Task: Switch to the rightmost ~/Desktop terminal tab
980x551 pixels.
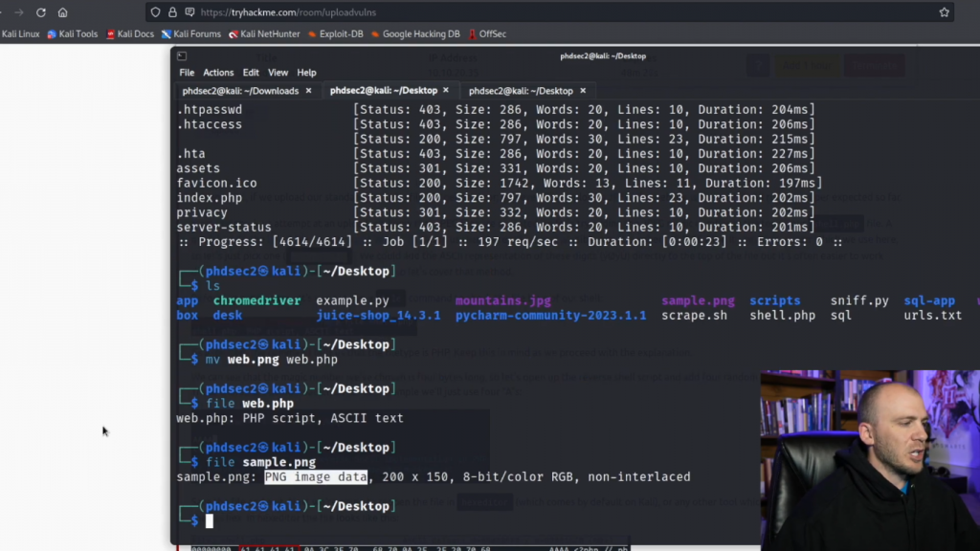Action: click(x=521, y=91)
